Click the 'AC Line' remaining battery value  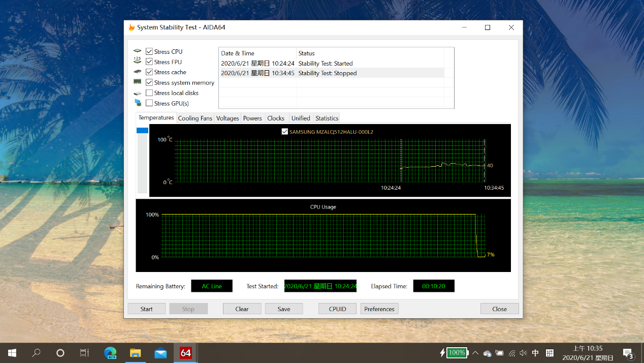pyautogui.click(x=212, y=286)
